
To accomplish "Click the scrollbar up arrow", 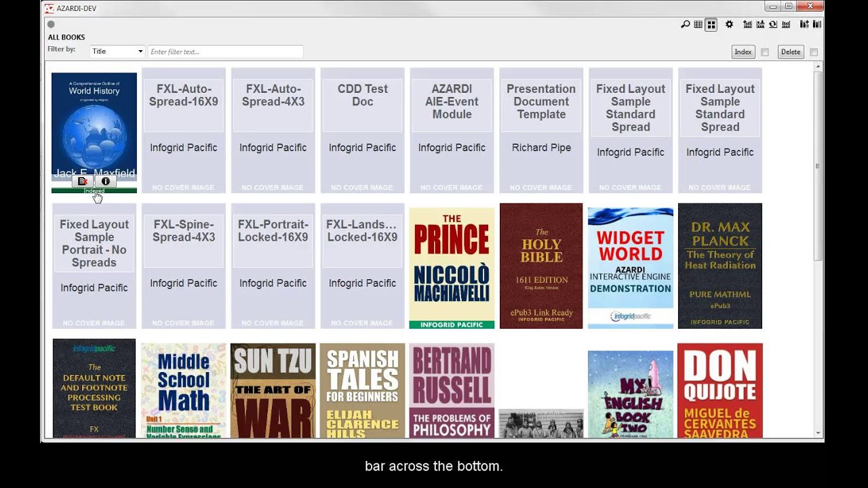I will (x=818, y=66).
